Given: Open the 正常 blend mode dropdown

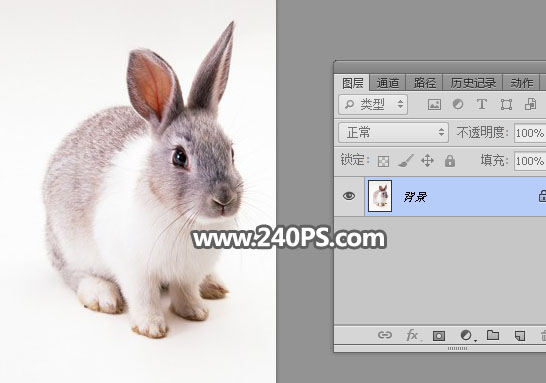Looking at the screenshot, I should [x=393, y=132].
